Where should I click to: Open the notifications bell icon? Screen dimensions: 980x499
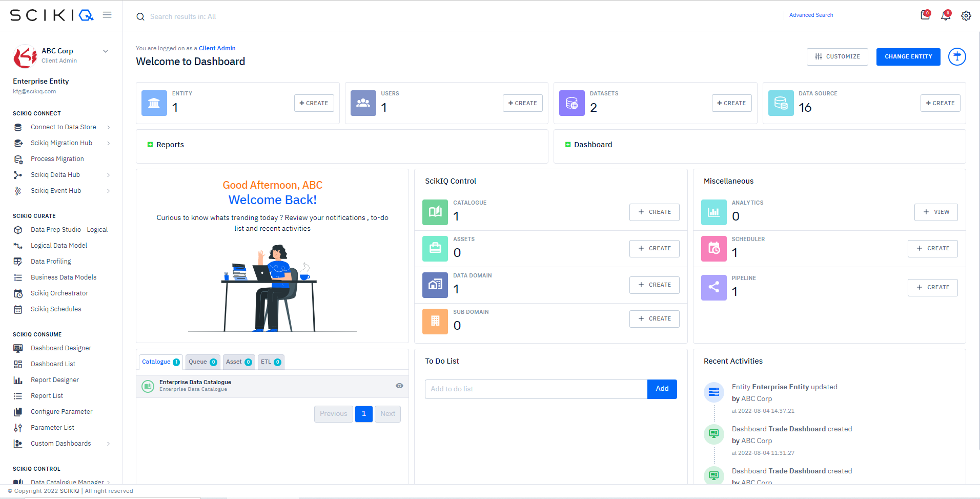click(x=946, y=15)
